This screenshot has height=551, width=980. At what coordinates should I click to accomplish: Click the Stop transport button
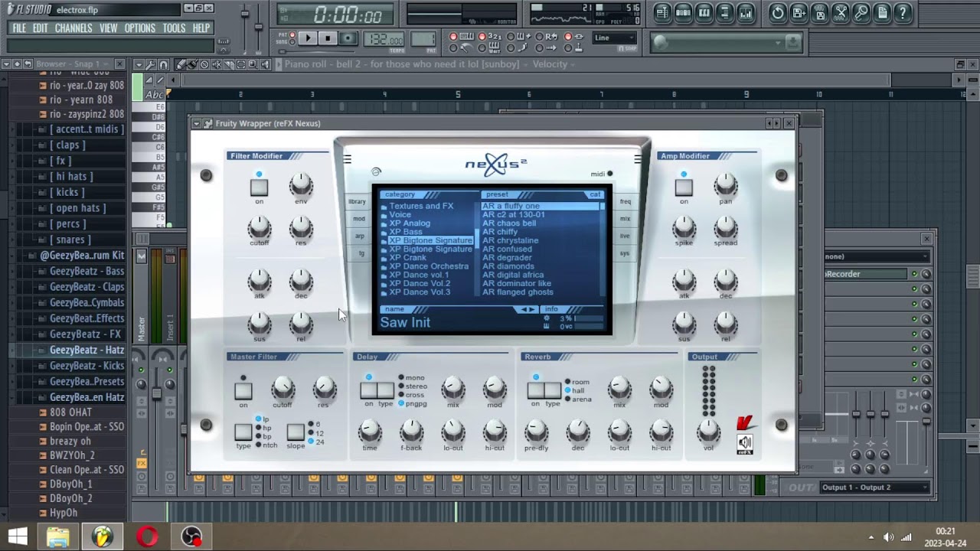pyautogui.click(x=327, y=38)
